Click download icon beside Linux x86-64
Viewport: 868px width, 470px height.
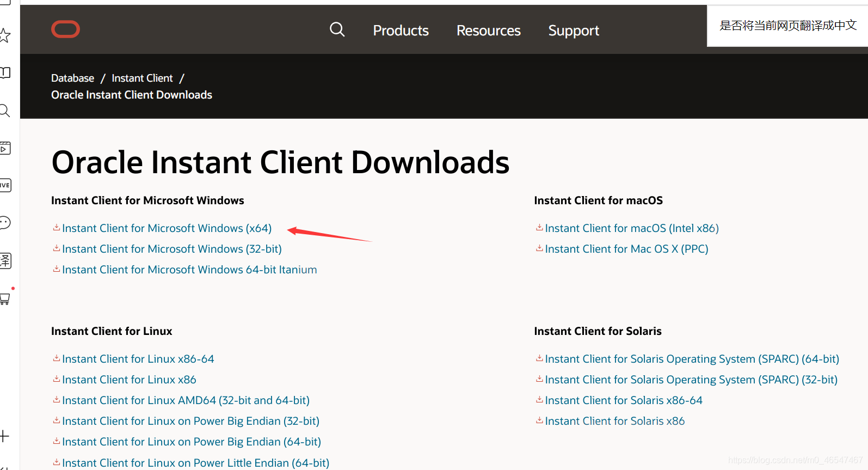(56, 358)
